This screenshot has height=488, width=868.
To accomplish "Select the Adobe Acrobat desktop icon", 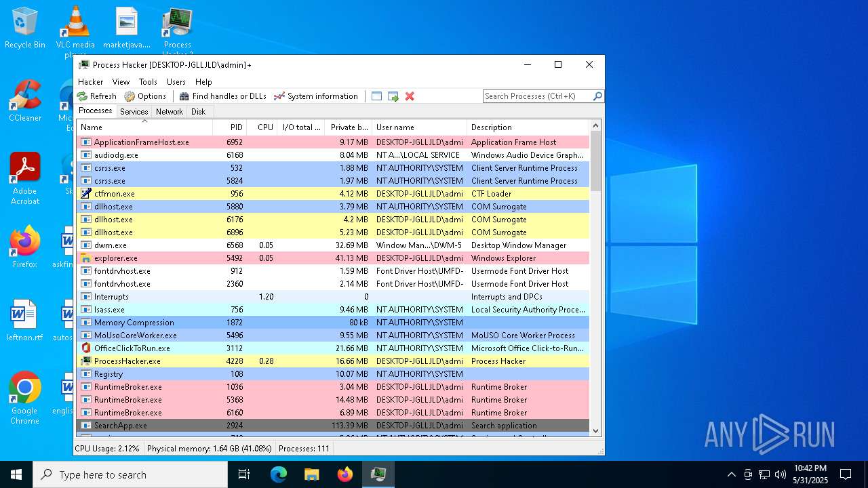I will point(25,179).
